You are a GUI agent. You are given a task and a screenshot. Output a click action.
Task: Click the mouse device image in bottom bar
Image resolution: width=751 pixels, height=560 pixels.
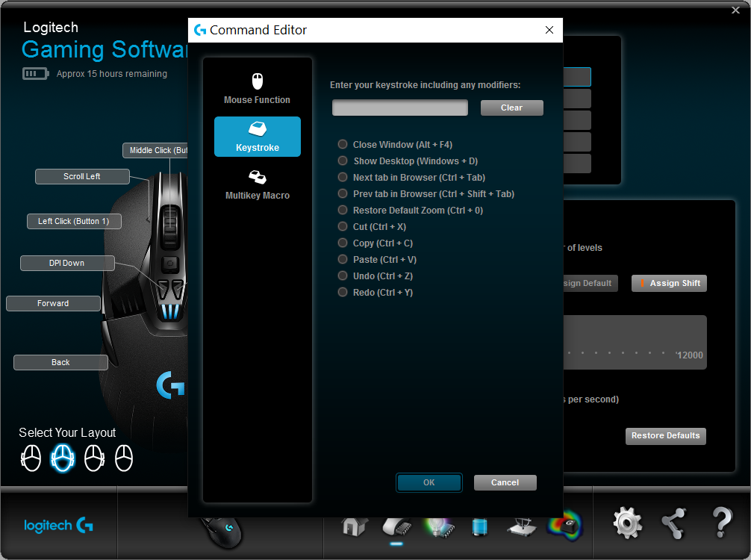tap(221, 532)
